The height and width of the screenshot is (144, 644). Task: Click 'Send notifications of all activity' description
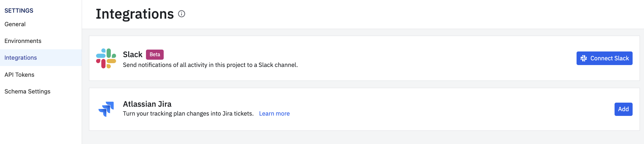pyautogui.click(x=210, y=65)
